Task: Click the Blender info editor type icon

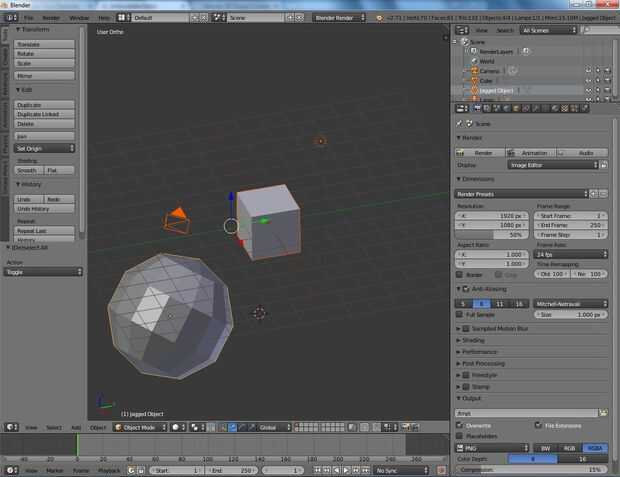Action: 11,17
